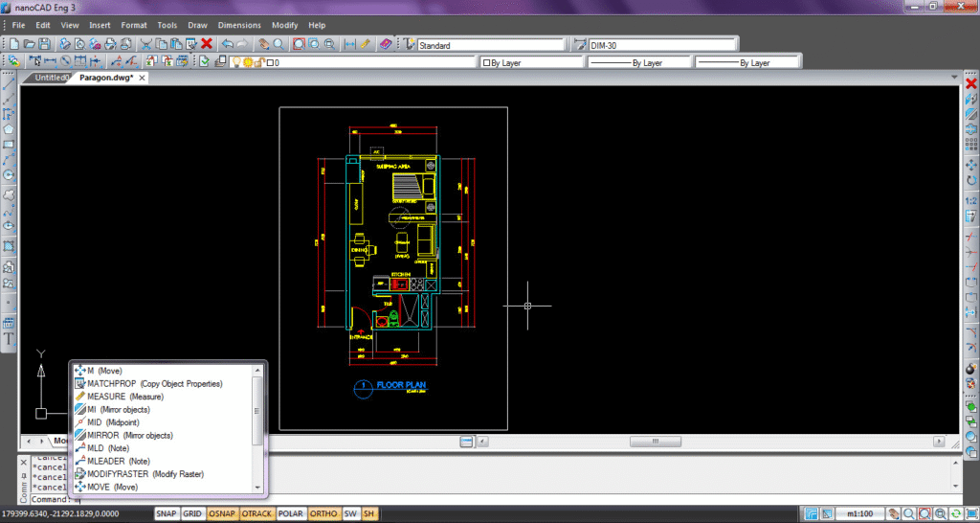Click the Cut scissors icon
Viewport: 980px width, 523px height.
[x=145, y=44]
